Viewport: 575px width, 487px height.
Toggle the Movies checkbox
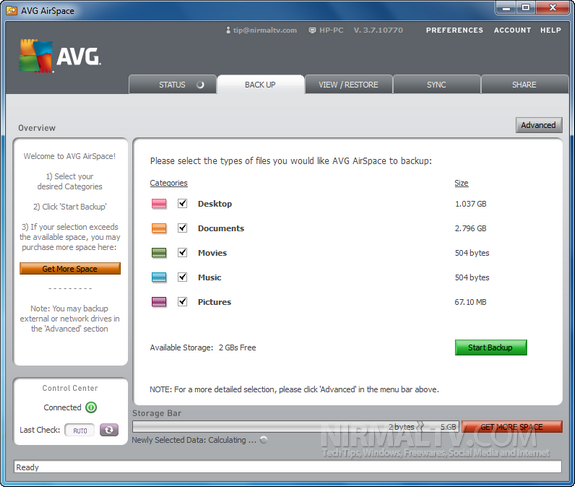[x=182, y=252]
